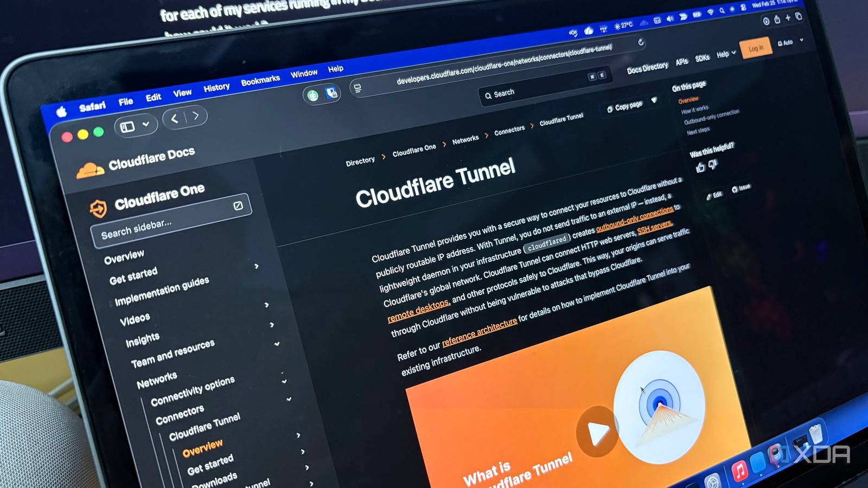Click the page reload icon in the address bar
The height and width of the screenshot is (488, 868).
coord(642,42)
